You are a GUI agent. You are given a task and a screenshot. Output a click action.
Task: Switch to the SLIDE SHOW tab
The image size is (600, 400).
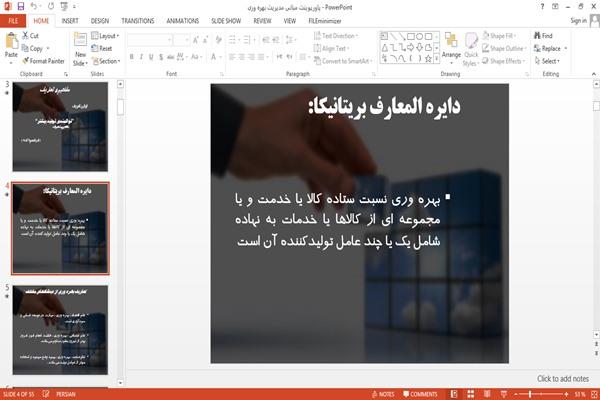coord(226,21)
